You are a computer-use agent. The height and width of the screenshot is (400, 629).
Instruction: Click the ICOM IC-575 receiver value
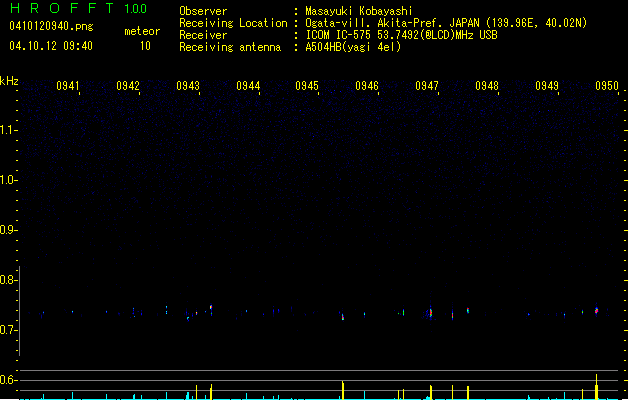(x=402, y=35)
